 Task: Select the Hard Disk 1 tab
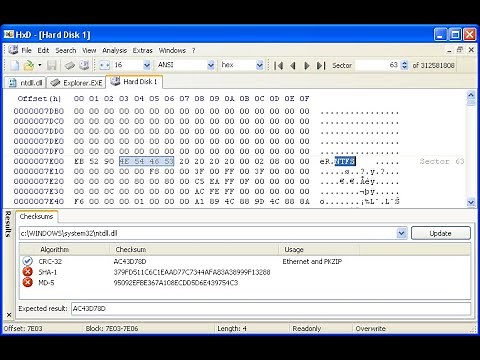(x=134, y=82)
